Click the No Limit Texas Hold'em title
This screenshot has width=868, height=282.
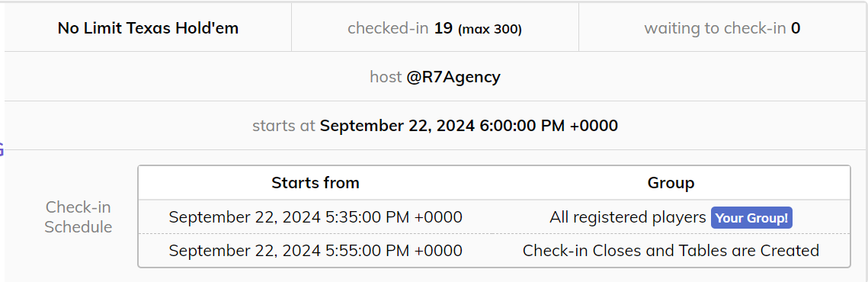coord(148,28)
